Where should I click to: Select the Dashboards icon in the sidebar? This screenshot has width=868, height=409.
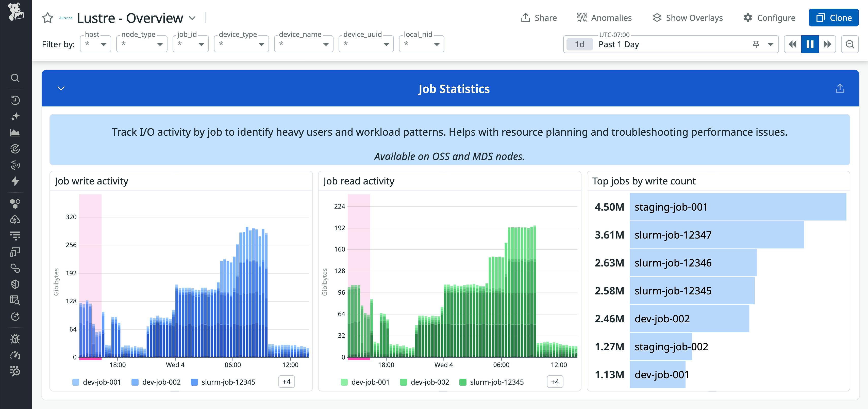[x=15, y=133]
